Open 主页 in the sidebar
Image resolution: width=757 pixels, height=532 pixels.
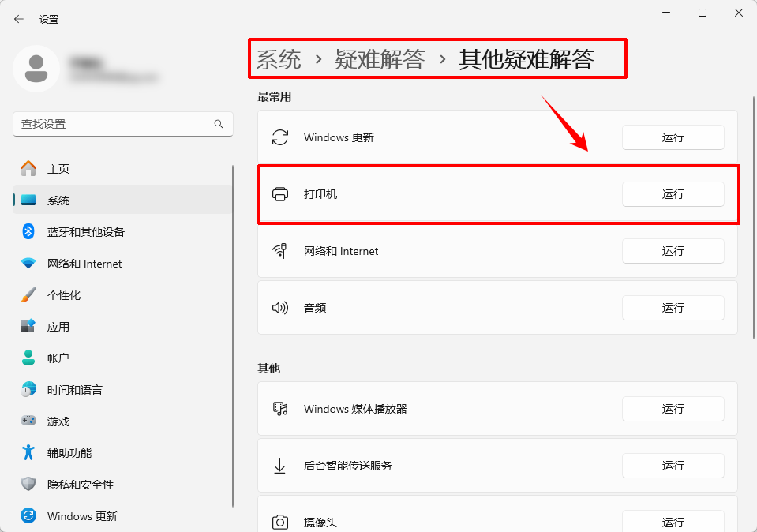tap(122, 168)
